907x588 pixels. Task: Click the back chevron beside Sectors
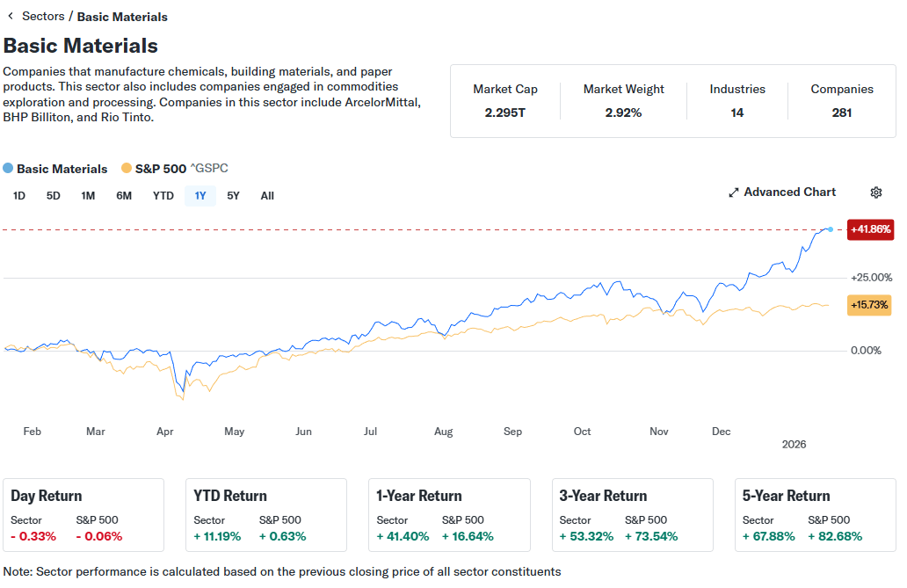coord(10,16)
